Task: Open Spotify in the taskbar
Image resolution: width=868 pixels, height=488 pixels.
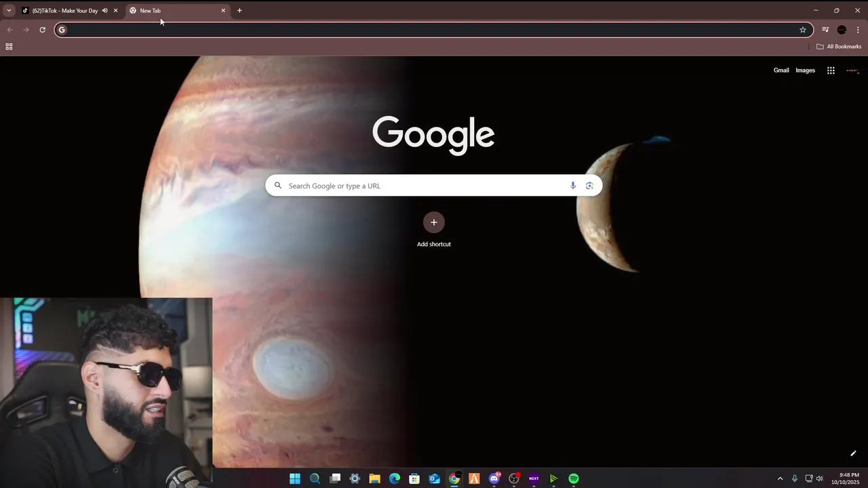Action: coord(574,479)
